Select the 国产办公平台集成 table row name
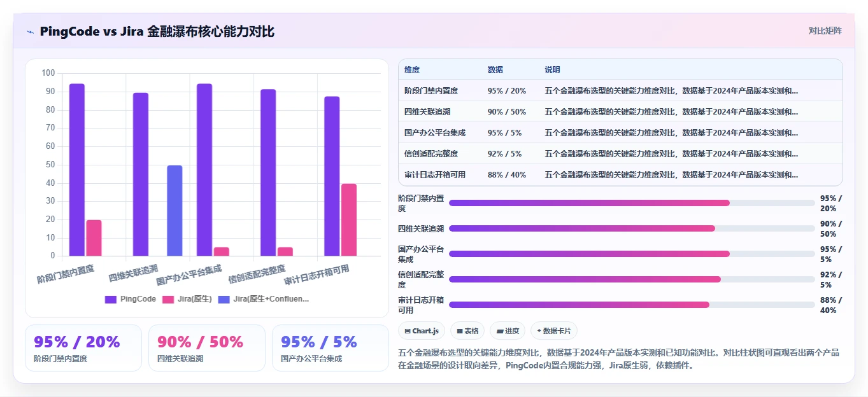The width and height of the screenshot is (868, 397). [435, 133]
